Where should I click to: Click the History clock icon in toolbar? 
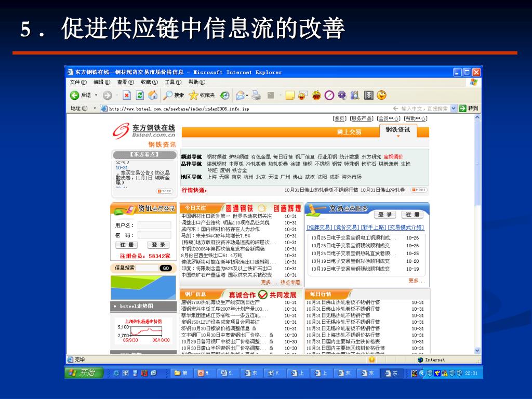point(224,96)
